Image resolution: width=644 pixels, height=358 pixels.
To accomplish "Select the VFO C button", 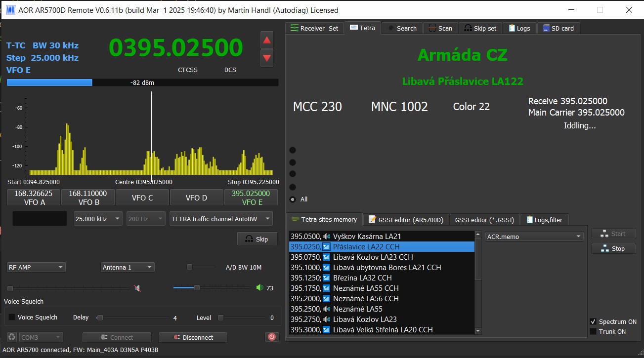I will tap(142, 198).
